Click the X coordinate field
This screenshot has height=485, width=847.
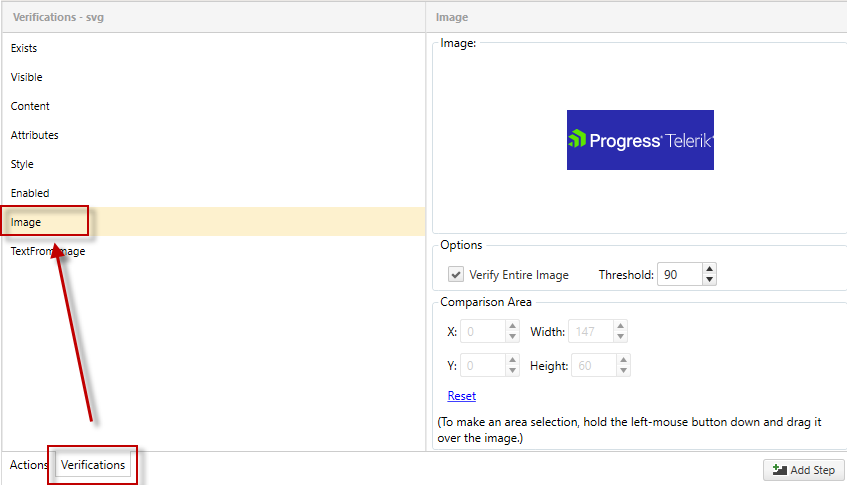pyautogui.click(x=483, y=331)
